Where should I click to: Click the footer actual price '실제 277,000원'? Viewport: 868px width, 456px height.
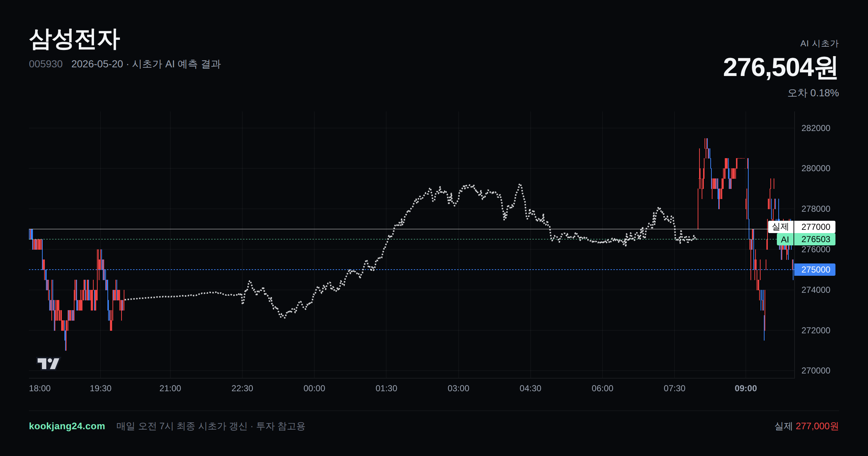[807, 426]
